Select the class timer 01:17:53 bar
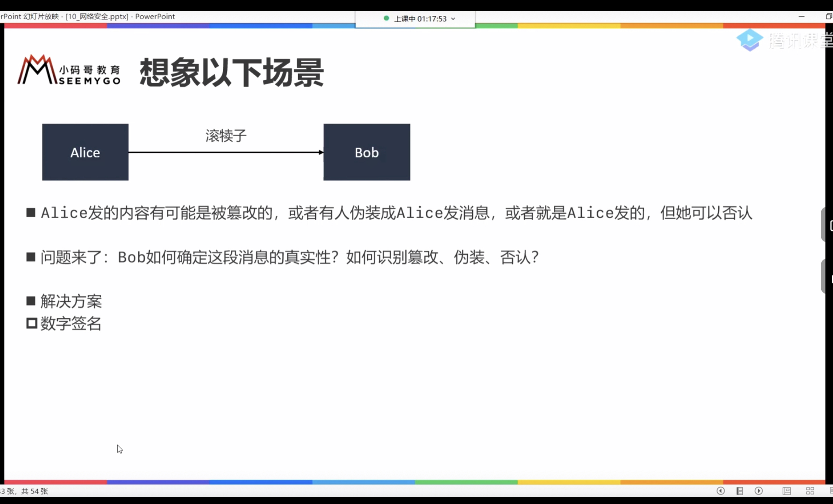Screen dimensions: 833x504 click(x=420, y=19)
